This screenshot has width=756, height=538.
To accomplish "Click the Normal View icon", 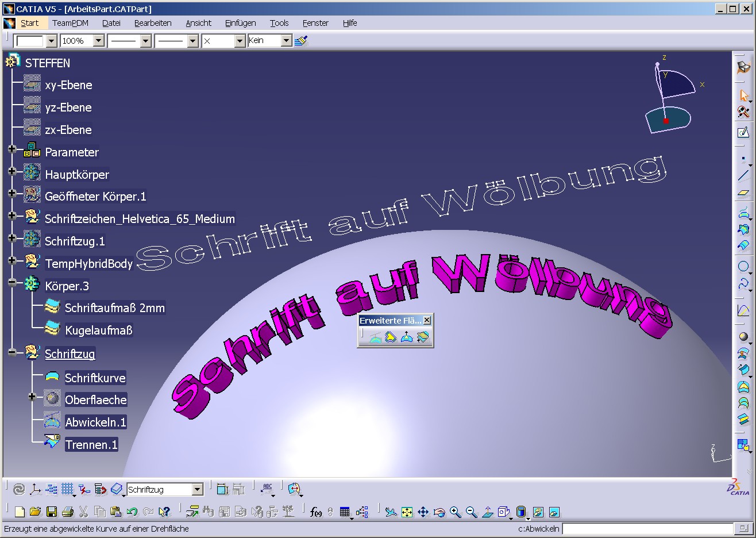I will point(487,512).
